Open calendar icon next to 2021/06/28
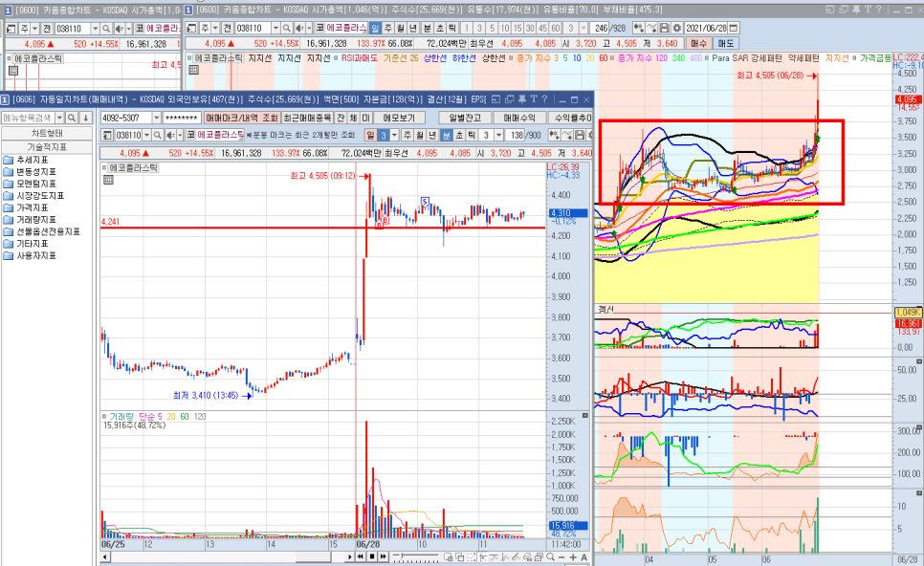 pos(734,29)
